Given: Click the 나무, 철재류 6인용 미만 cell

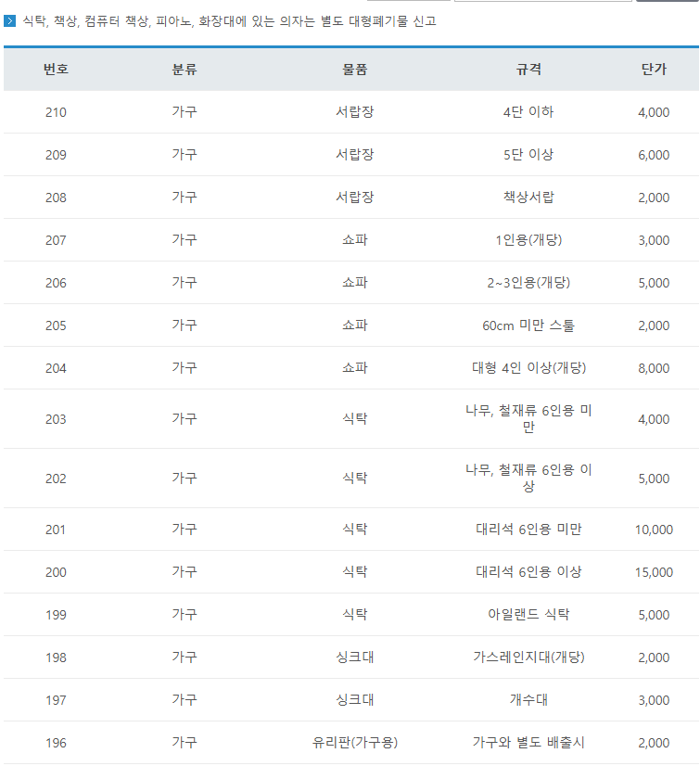Looking at the screenshot, I should 528,418.
